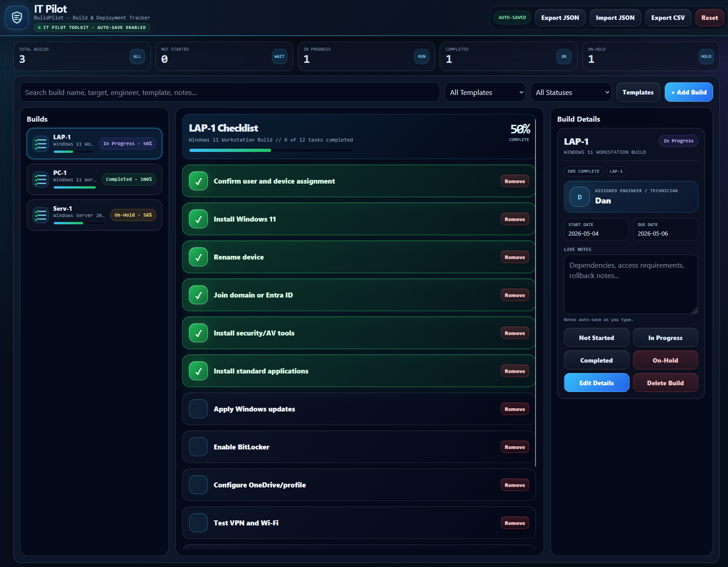Click the Add Build button
Screen dimensions: 728x567
tap(689, 92)
